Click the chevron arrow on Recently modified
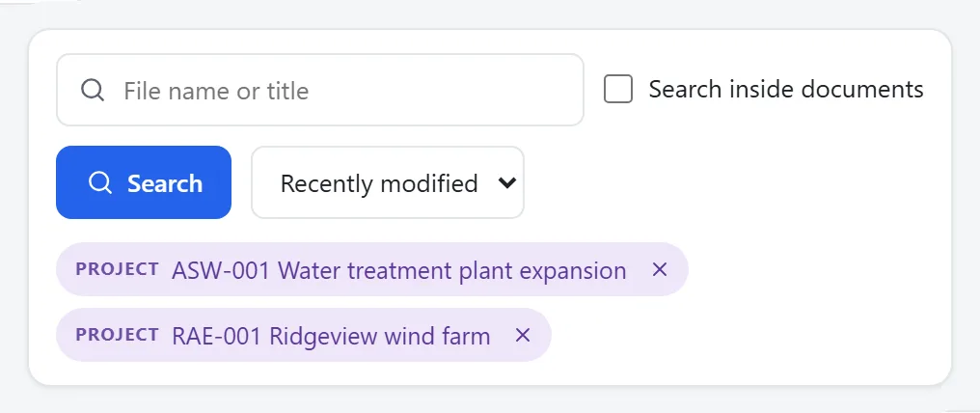 click(506, 182)
